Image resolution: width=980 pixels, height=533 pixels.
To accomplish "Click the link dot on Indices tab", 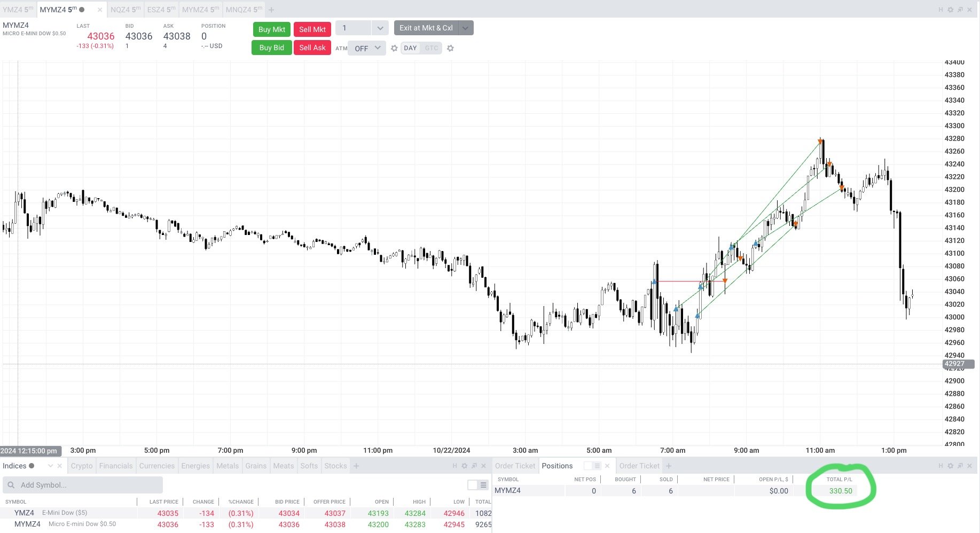I will click(32, 466).
